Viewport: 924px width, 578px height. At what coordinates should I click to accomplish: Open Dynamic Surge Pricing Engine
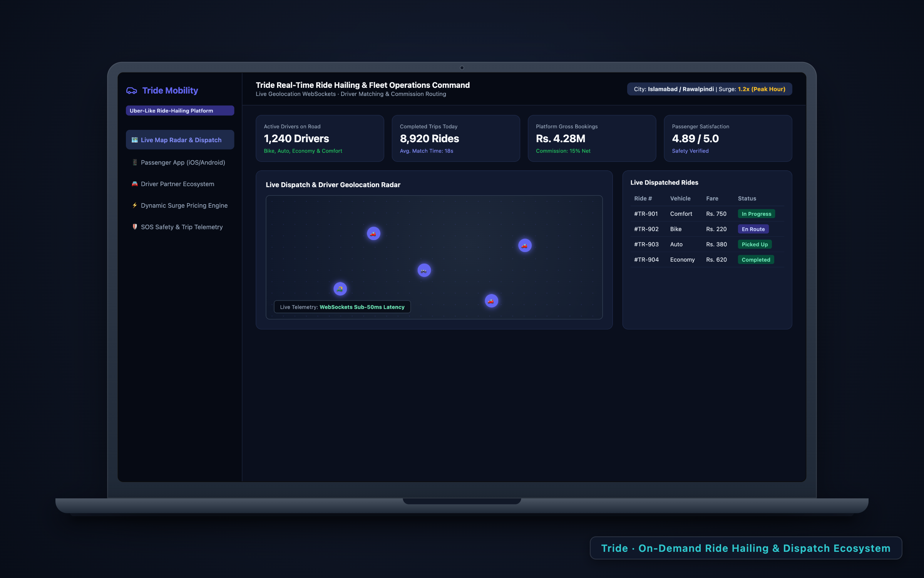[x=180, y=205]
